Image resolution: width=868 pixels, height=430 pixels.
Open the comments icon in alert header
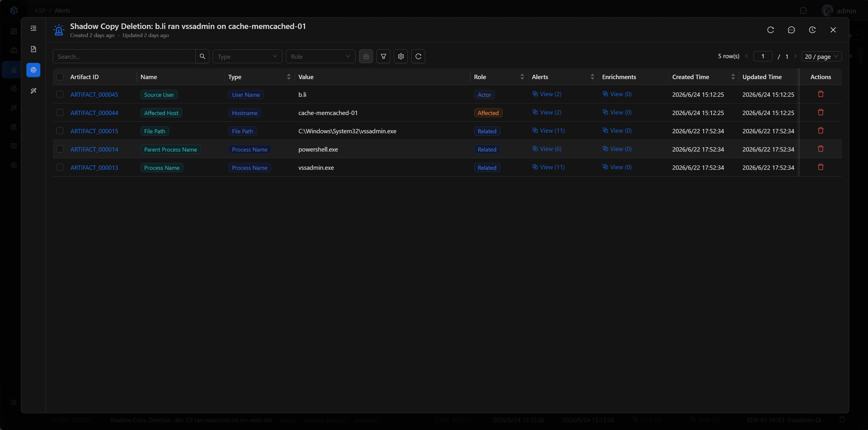791,30
